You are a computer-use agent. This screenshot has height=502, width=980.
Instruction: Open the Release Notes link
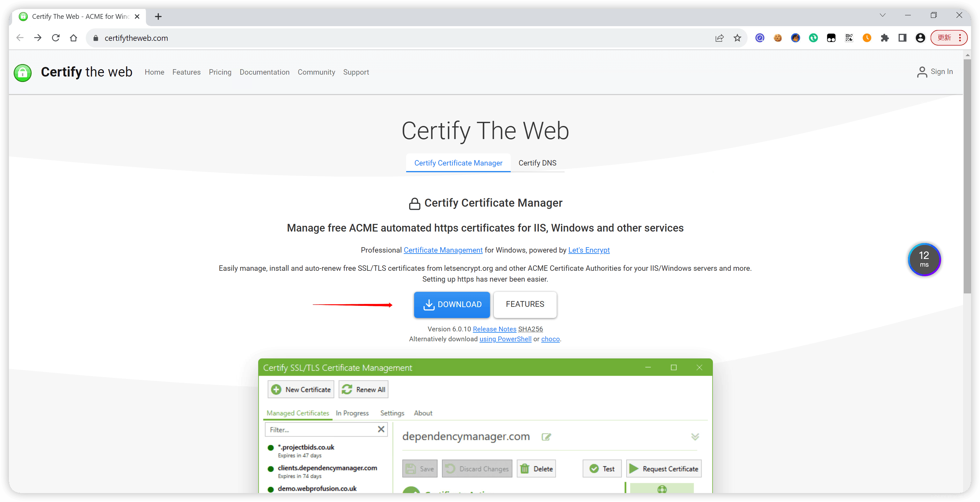coord(494,329)
